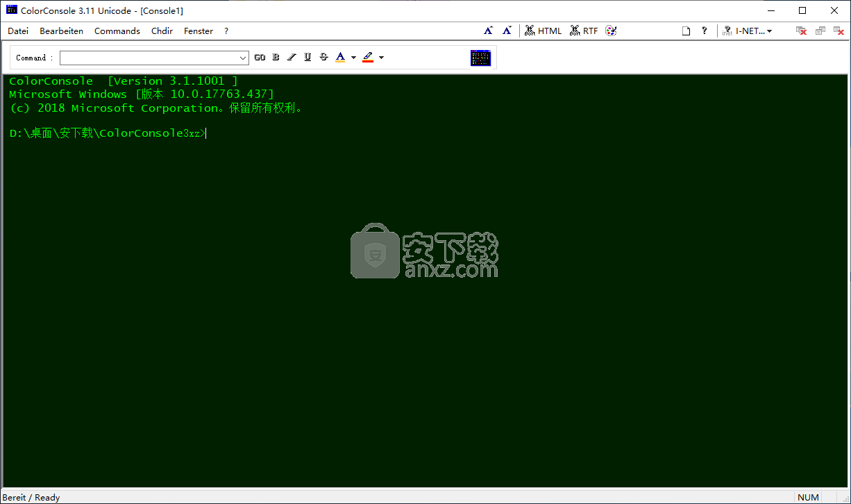
Task: Export console output as HTML
Action: point(544,31)
